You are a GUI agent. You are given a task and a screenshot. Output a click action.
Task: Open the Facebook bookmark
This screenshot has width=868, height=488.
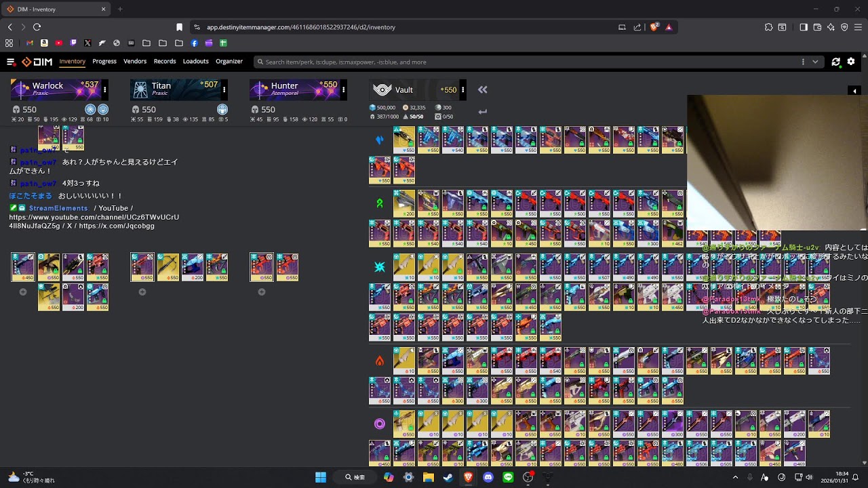[194, 43]
